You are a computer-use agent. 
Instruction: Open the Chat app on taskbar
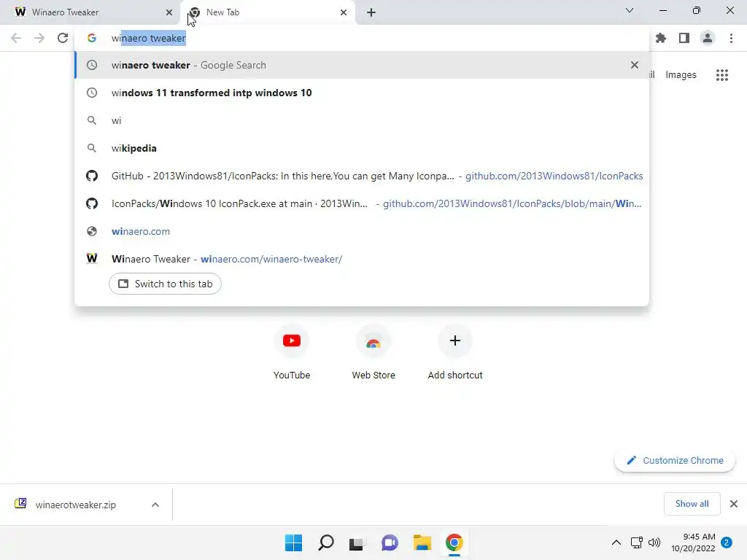390,542
